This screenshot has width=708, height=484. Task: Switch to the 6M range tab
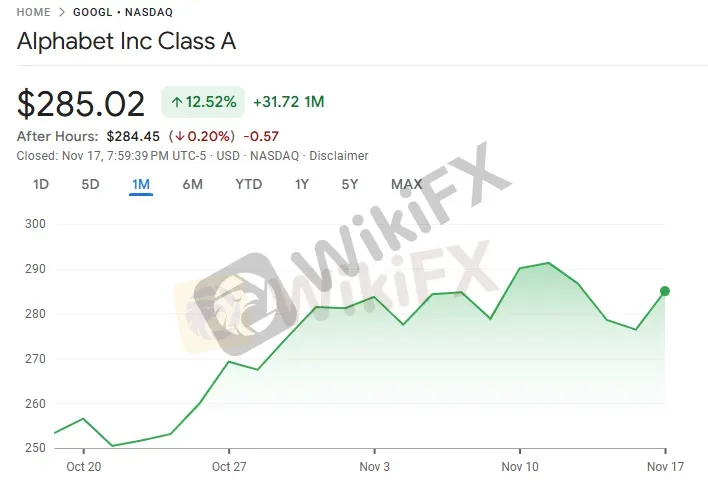pyautogui.click(x=193, y=184)
